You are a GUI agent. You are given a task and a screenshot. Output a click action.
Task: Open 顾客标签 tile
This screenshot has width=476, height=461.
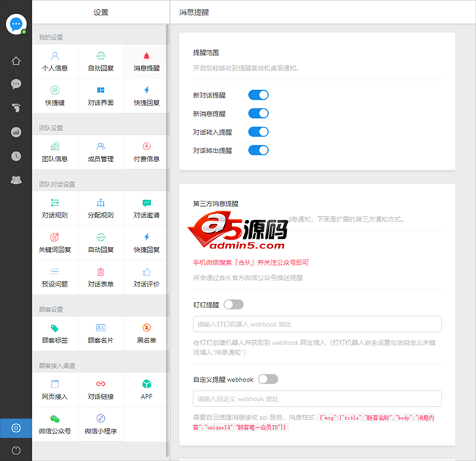click(x=55, y=333)
